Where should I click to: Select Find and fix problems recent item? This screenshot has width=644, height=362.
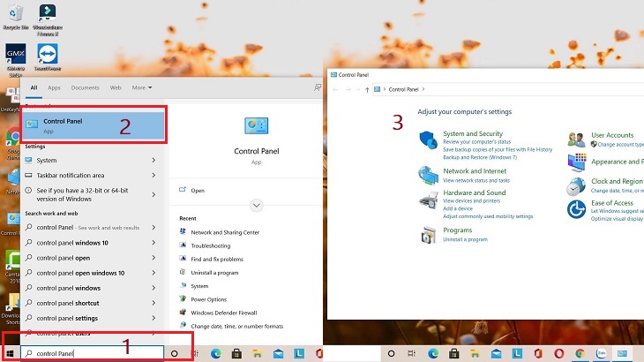217,260
